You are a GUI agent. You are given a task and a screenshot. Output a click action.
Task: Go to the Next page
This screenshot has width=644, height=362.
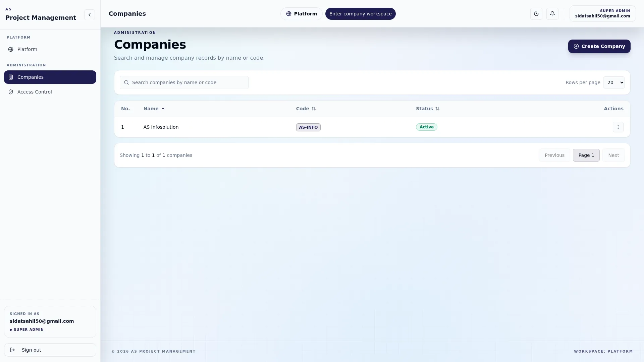(613, 155)
